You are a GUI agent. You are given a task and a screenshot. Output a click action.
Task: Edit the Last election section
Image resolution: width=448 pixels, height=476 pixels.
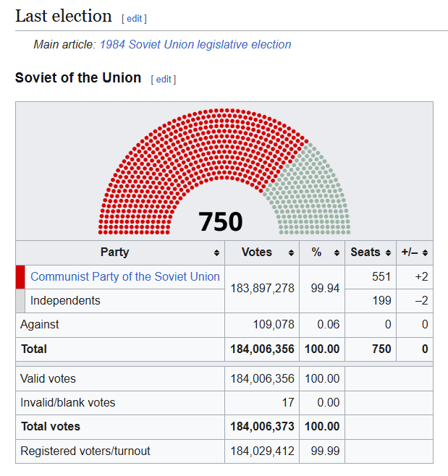134,19
